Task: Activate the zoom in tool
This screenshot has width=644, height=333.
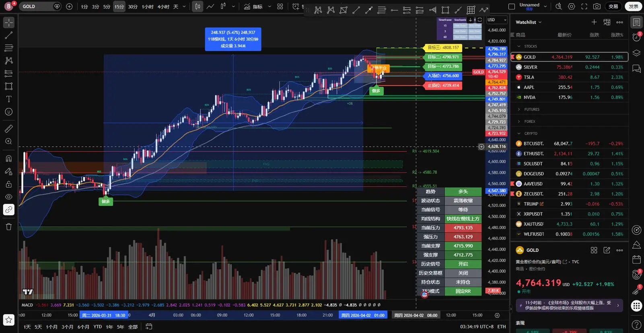Action: pos(8,142)
